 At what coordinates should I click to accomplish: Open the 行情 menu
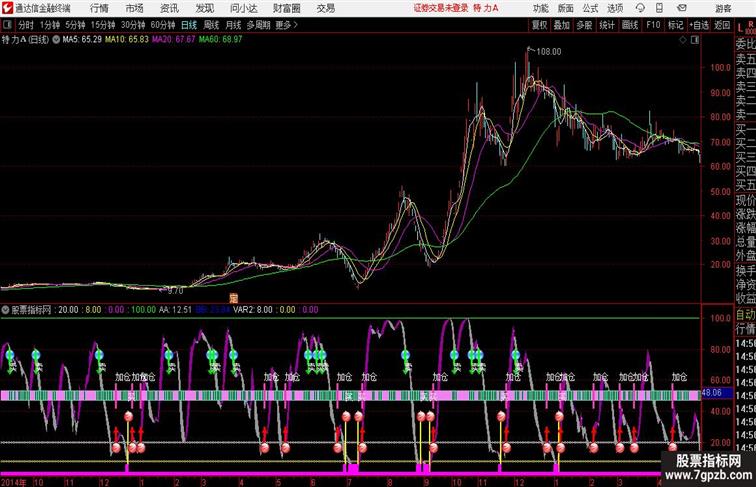click(x=99, y=8)
